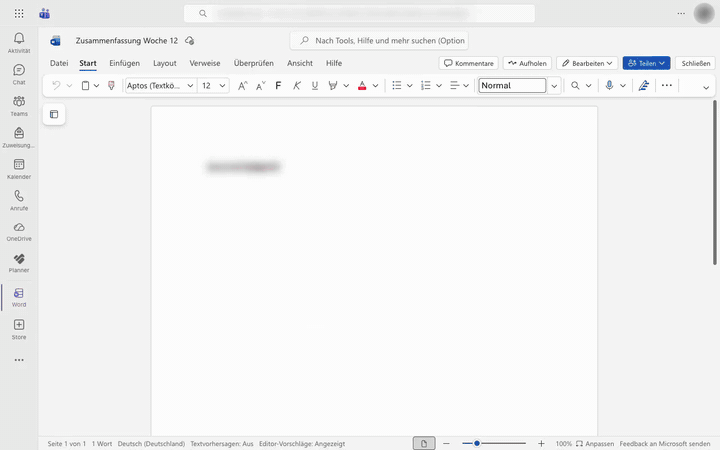The height and width of the screenshot is (450, 720).
Task: Expand paste options dropdown arrow
Action: click(x=96, y=85)
